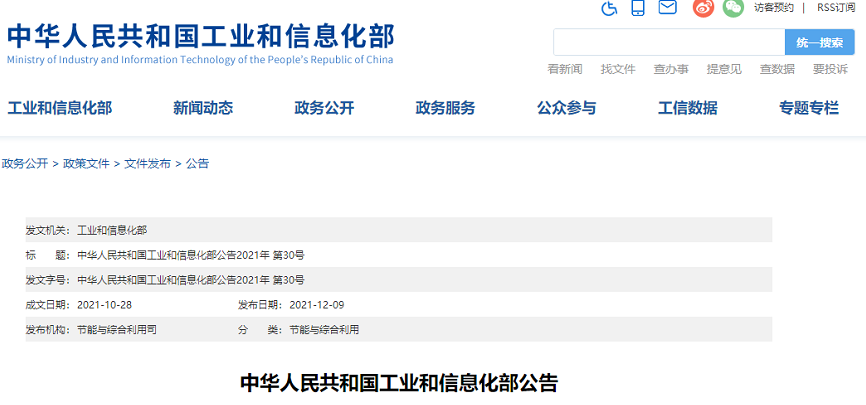Screen dimensions: 866x405
Task: Click the site search input field
Action: (669, 42)
